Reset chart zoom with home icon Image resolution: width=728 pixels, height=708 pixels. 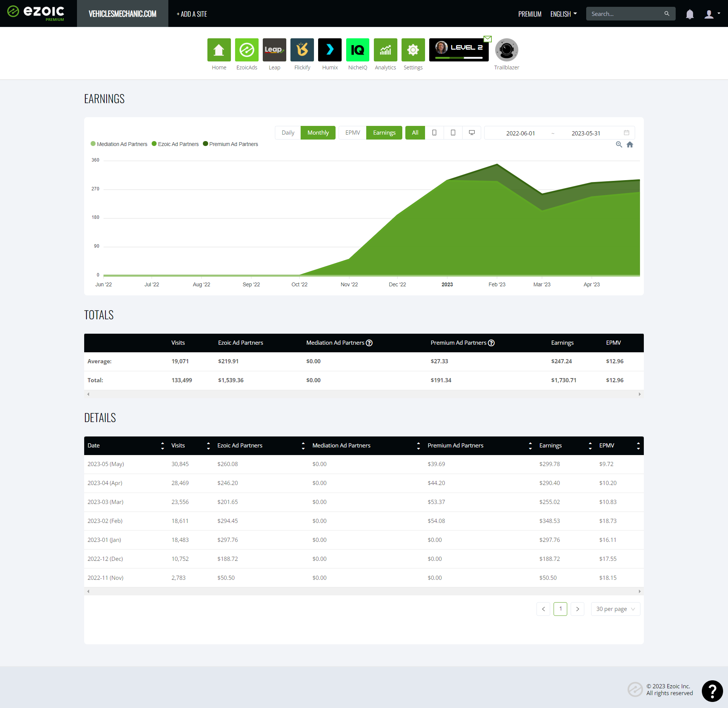click(x=630, y=144)
